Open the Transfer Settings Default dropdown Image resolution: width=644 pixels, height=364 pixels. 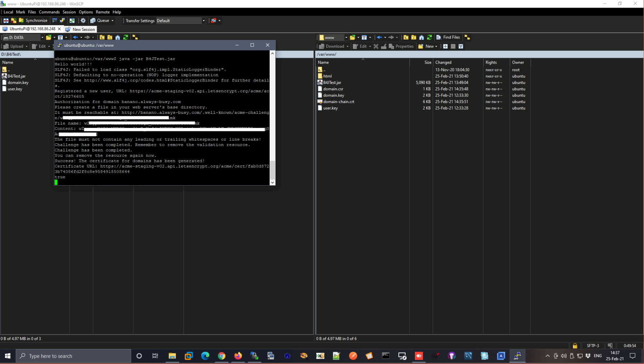(x=203, y=21)
